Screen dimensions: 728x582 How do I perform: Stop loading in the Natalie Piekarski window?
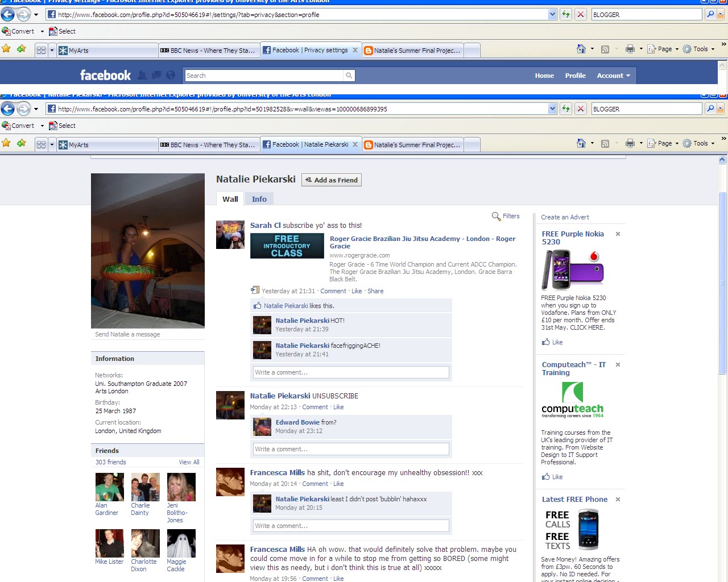tap(581, 109)
